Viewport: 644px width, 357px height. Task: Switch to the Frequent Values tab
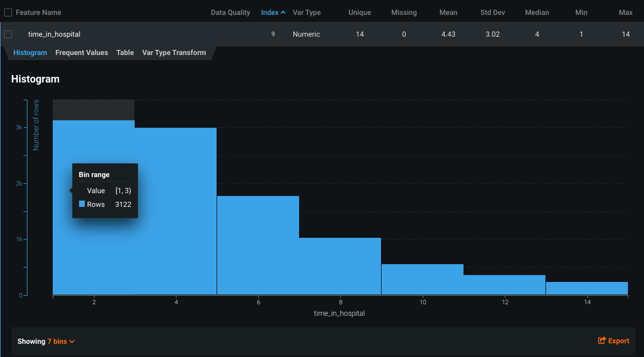click(x=81, y=53)
